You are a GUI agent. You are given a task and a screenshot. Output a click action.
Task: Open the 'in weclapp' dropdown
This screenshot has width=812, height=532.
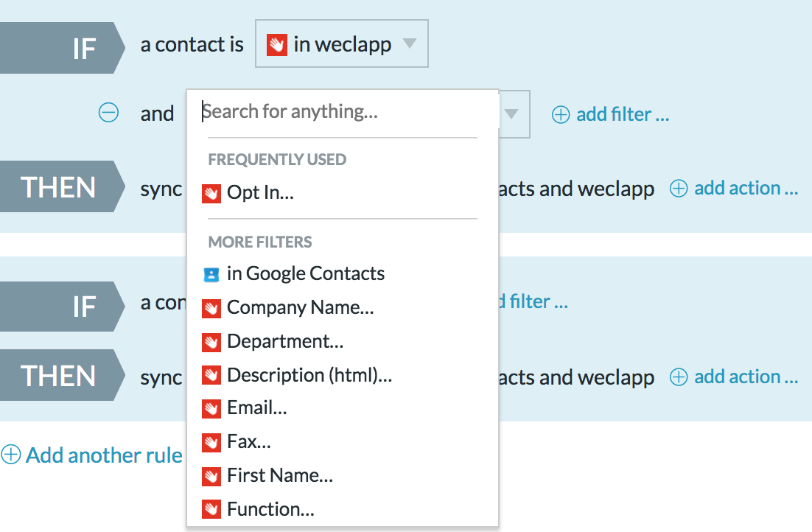click(341, 44)
